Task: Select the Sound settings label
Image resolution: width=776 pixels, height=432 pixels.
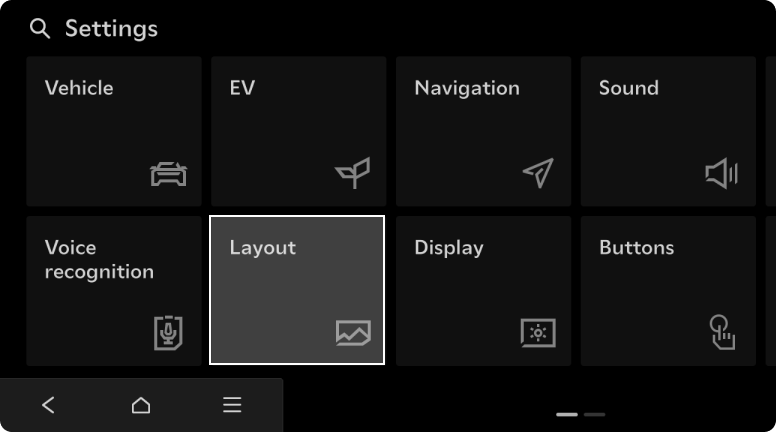Action: (x=628, y=88)
